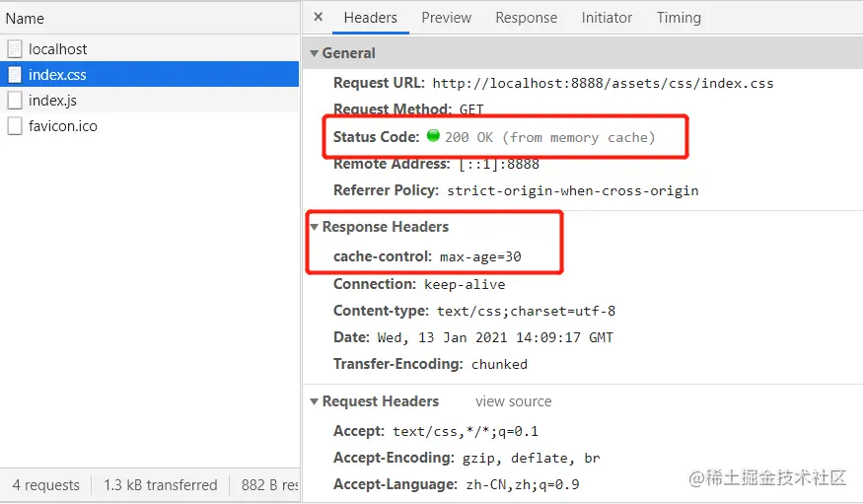Click the 882 B resources status entry
The height and width of the screenshot is (504, 863).
pos(269,485)
